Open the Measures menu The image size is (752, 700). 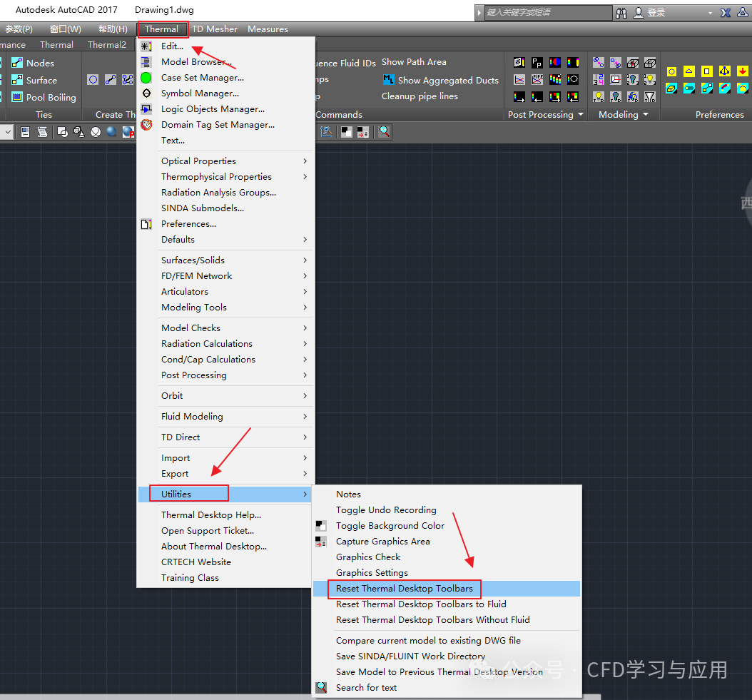(268, 29)
